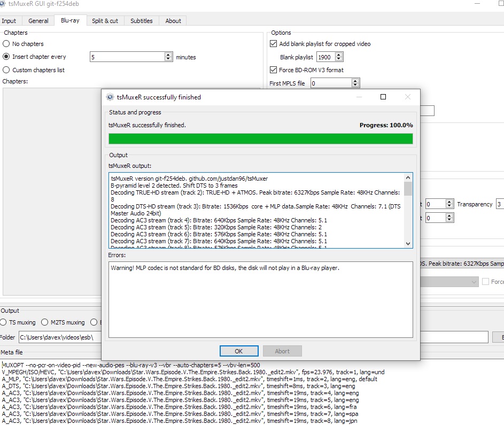
Task: Click the chapter minutes input field
Action: [128, 57]
